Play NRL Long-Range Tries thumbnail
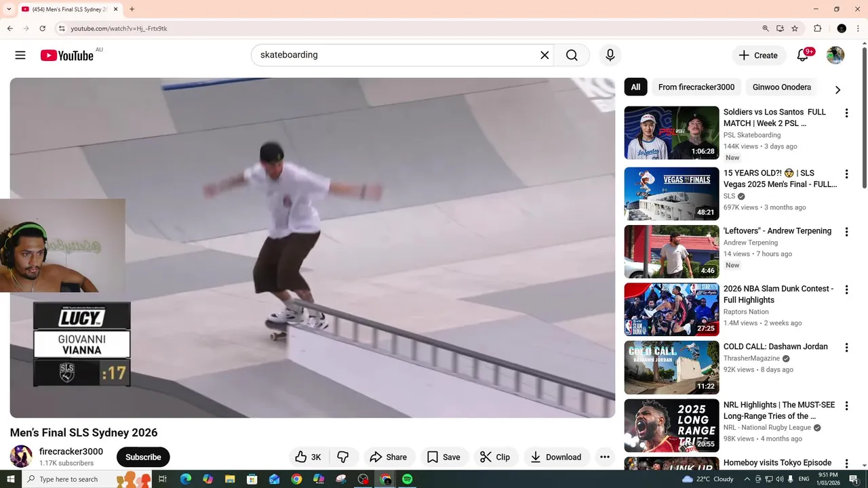Image resolution: width=868 pixels, height=488 pixels. point(671,426)
